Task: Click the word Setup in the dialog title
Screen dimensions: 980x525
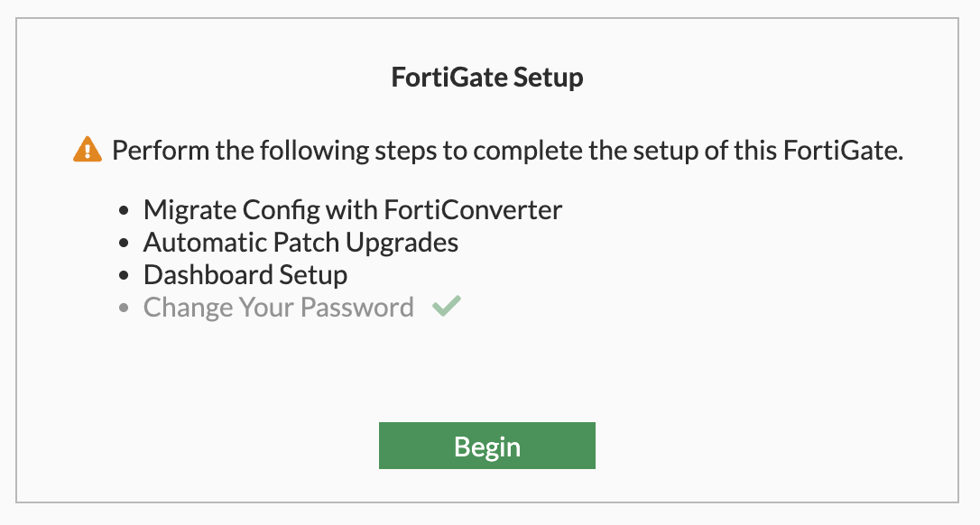Action: pos(548,78)
